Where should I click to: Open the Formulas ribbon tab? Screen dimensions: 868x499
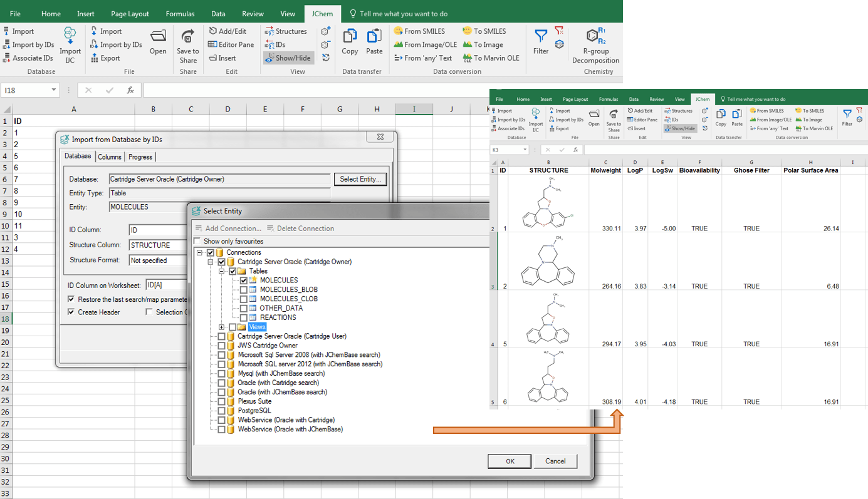(180, 13)
